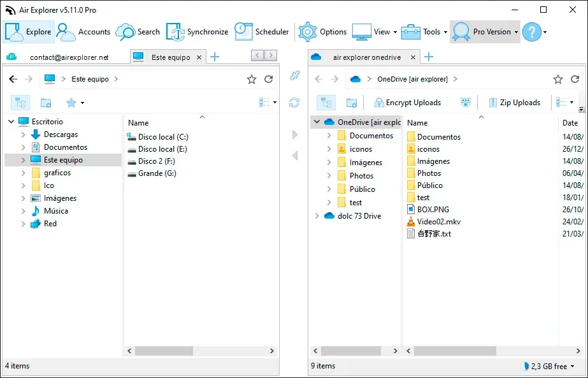Screen dimensions: 588x378
Task: Click the Help question mark icon
Action: click(x=532, y=32)
